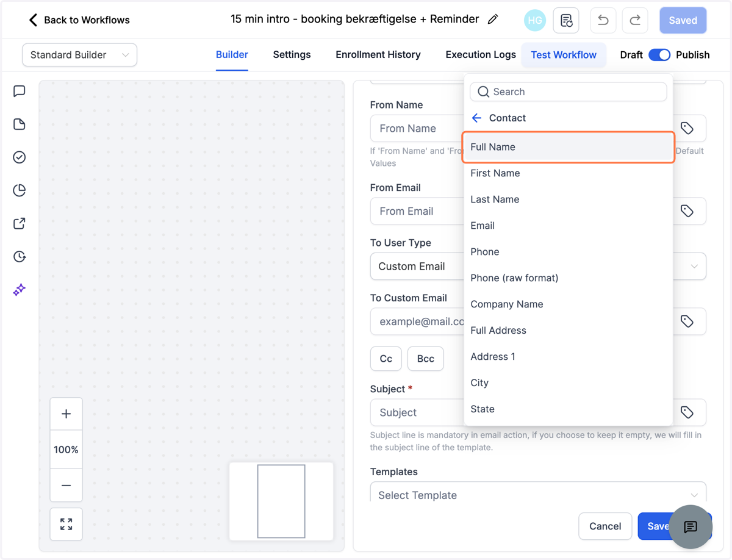Click the Publish label
Image resolution: width=732 pixels, height=560 pixels.
693,55
